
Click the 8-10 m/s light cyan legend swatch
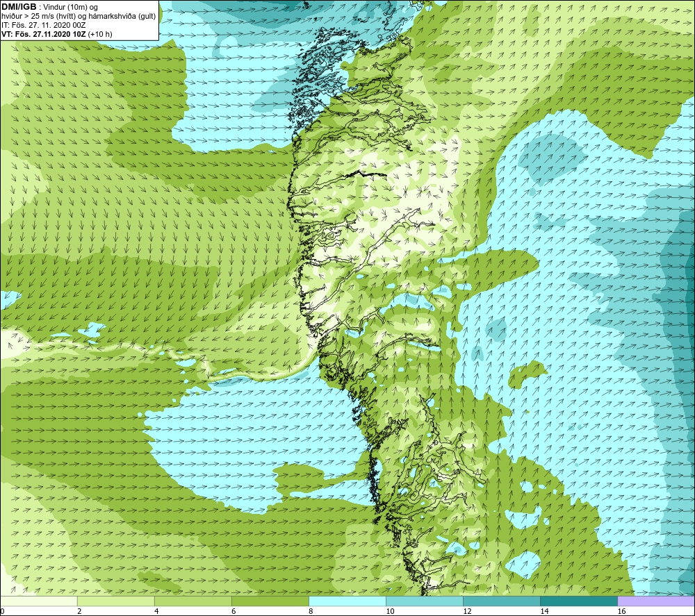click(x=347, y=601)
